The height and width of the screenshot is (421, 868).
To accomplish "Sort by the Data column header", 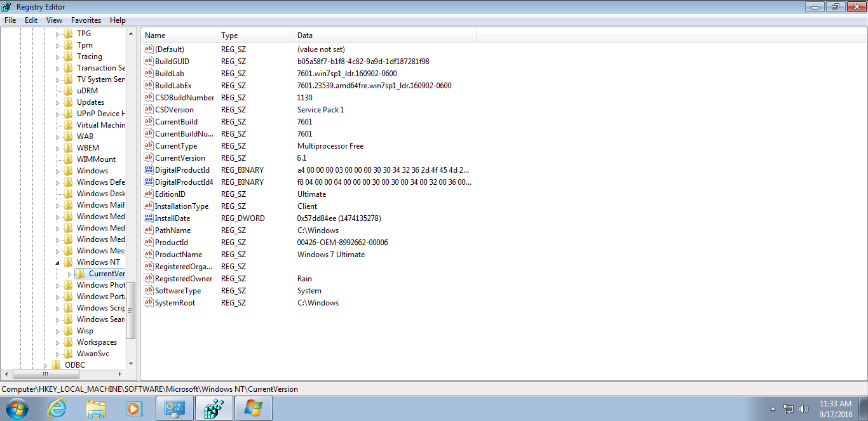I will (x=384, y=36).
